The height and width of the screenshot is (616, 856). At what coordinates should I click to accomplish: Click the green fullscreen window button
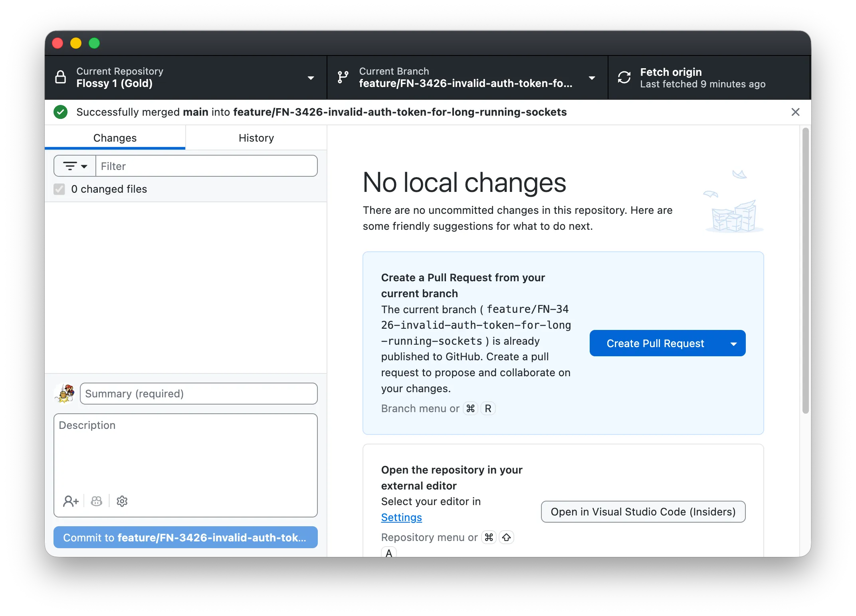(x=94, y=43)
